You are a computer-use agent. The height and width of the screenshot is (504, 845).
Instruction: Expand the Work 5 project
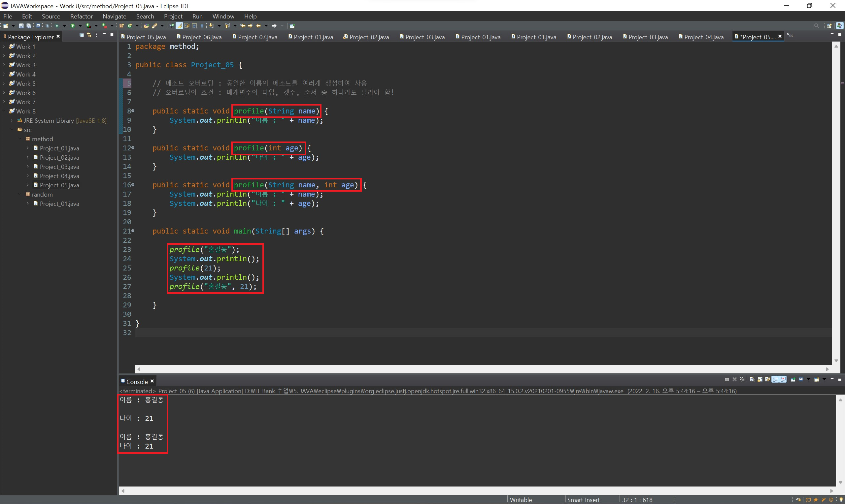(x=4, y=83)
